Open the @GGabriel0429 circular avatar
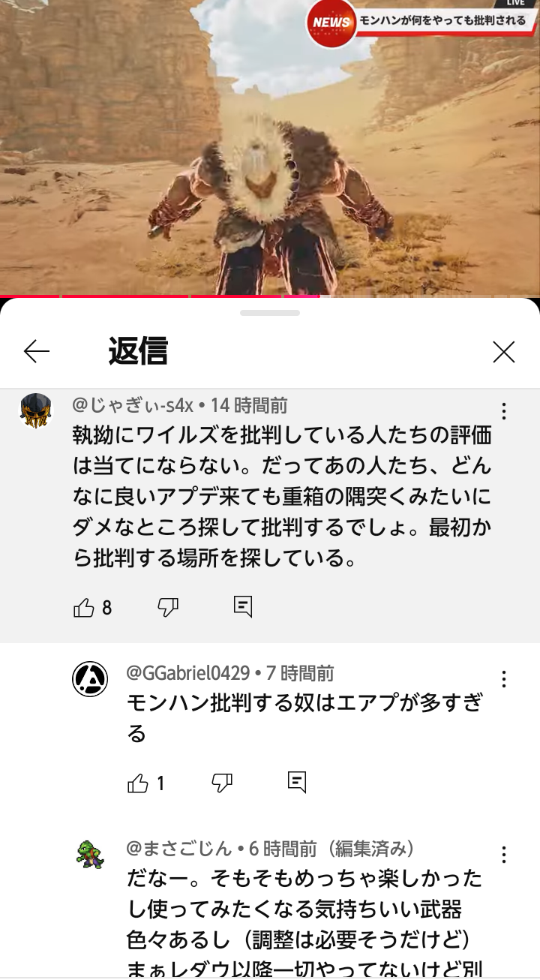 (x=90, y=679)
